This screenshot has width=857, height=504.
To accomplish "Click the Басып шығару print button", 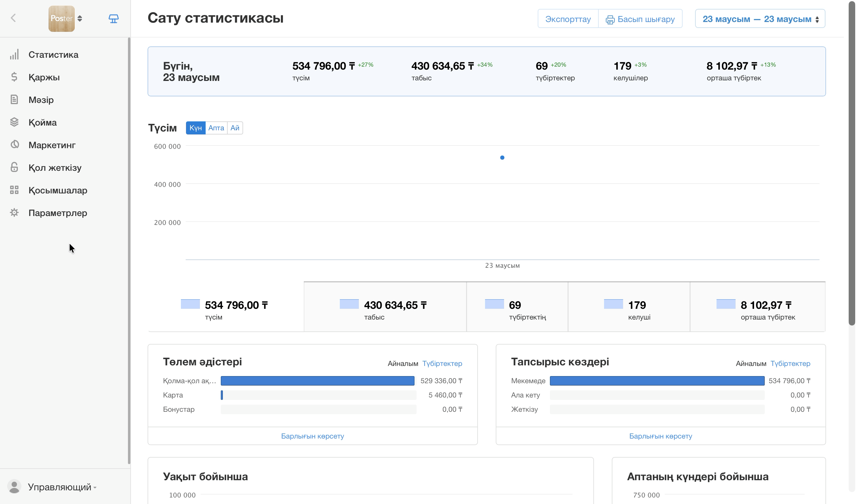I will point(641,19).
